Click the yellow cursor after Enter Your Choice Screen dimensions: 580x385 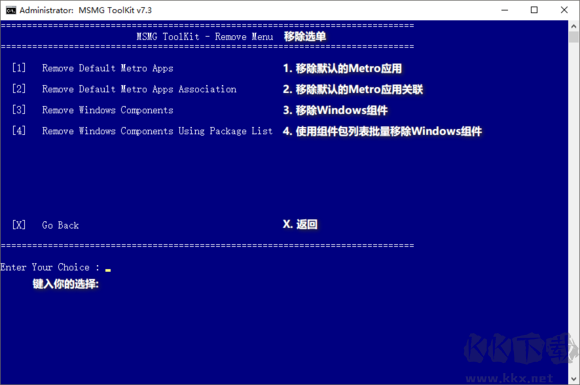coord(108,270)
